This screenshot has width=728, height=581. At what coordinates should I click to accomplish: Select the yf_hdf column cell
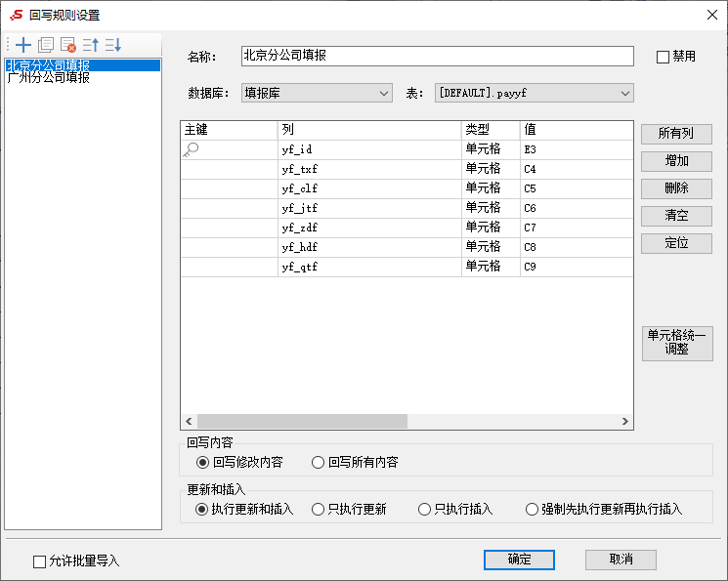tap(369, 247)
